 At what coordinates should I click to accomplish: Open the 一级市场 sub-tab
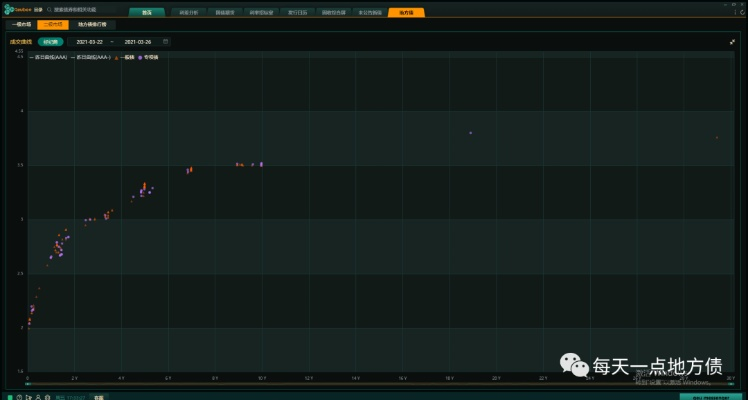pos(21,24)
